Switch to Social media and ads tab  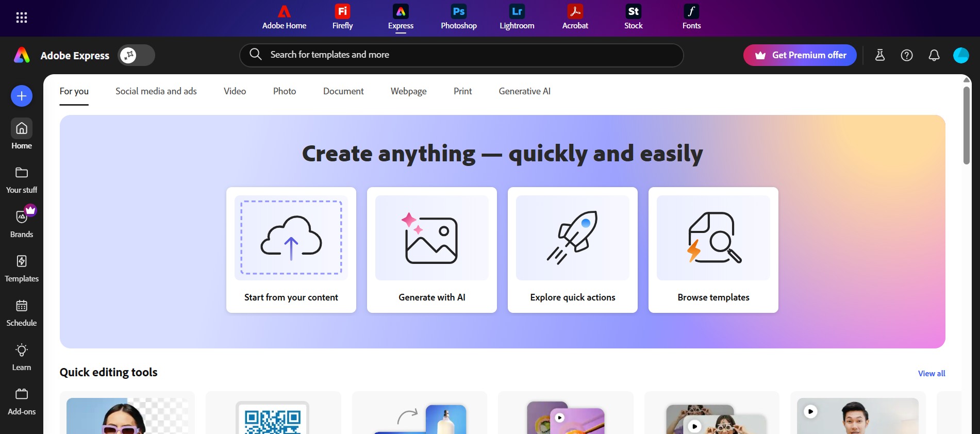[156, 91]
